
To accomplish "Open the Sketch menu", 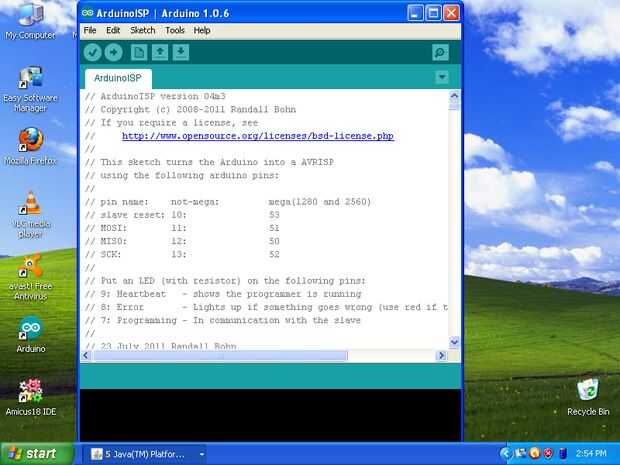I will coord(143,30).
